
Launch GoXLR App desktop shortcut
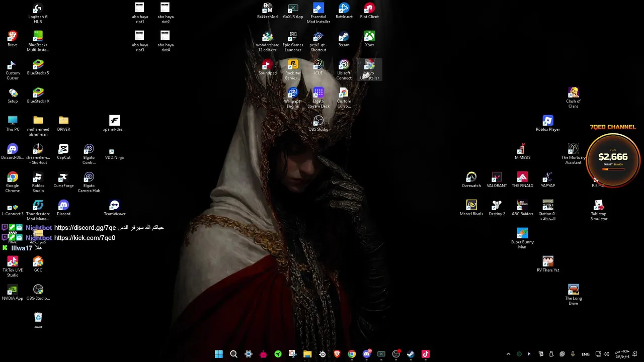[293, 11]
